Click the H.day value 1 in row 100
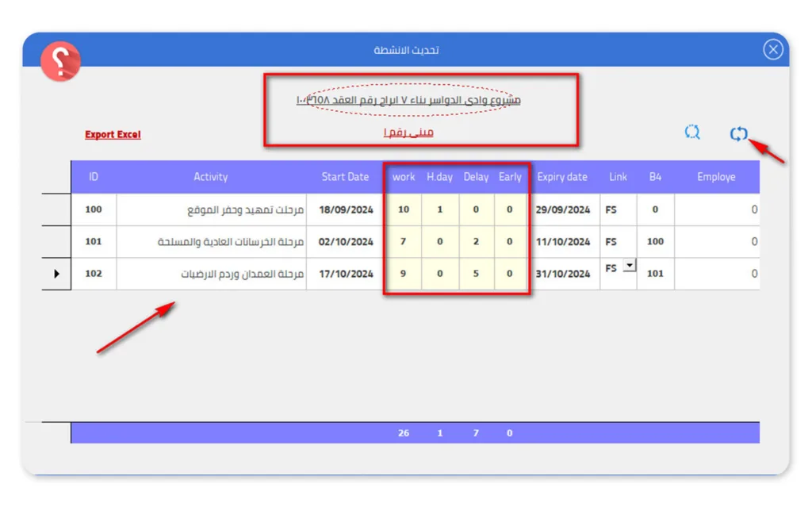 pos(439,209)
